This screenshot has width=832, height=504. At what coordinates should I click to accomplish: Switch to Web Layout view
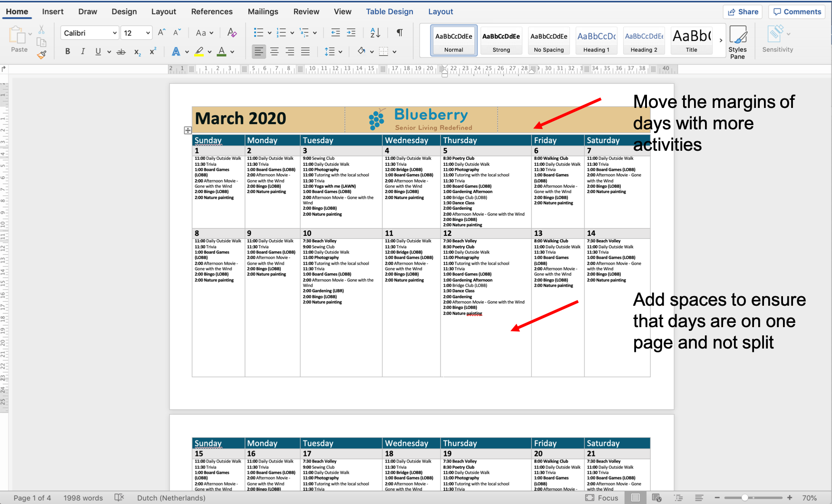click(657, 498)
